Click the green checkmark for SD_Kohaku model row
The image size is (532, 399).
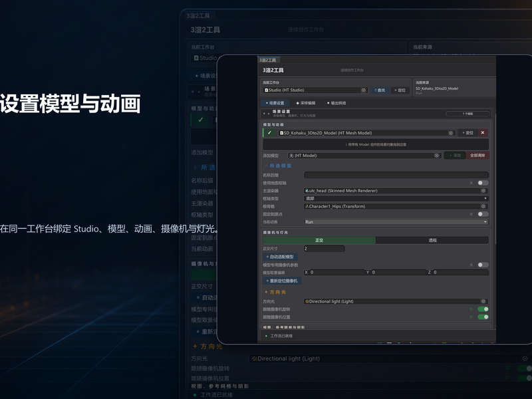269,132
